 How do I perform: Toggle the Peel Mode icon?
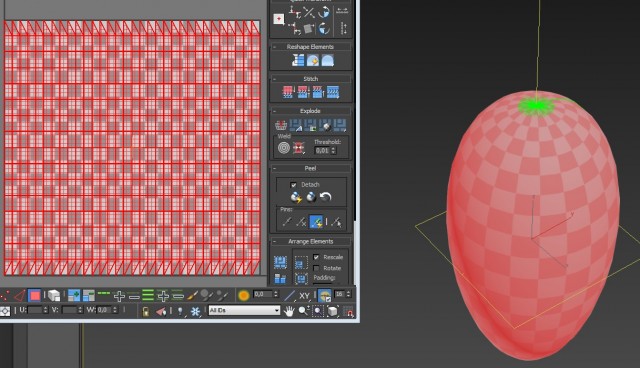[x=311, y=197]
